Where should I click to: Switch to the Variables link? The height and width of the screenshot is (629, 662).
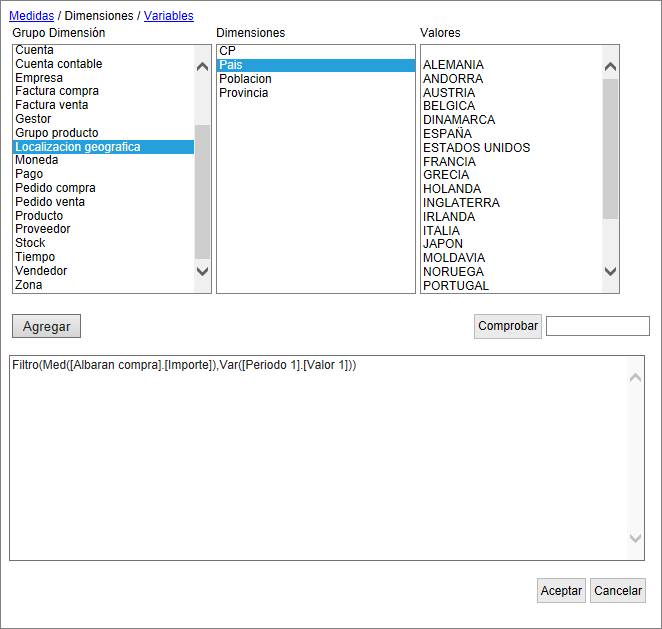tap(168, 16)
